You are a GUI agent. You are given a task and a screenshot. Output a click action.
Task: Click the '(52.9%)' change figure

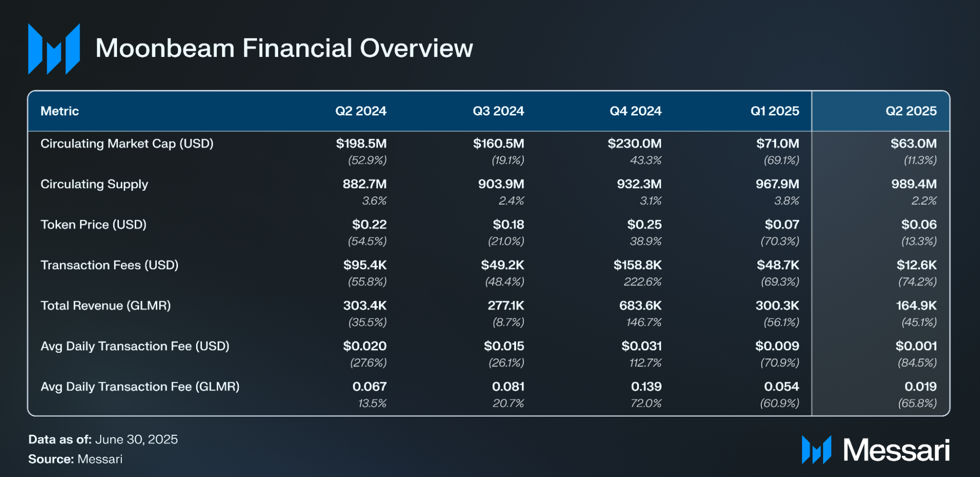(367, 160)
